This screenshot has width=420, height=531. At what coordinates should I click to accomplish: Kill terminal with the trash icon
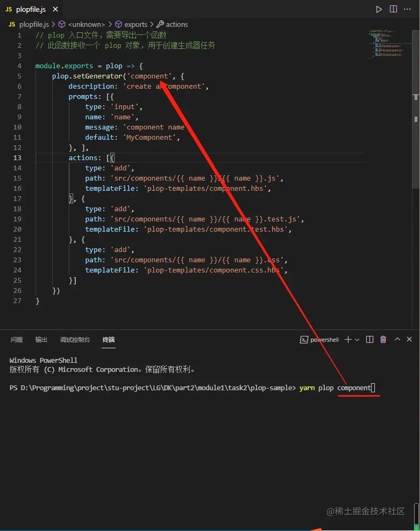point(383,339)
